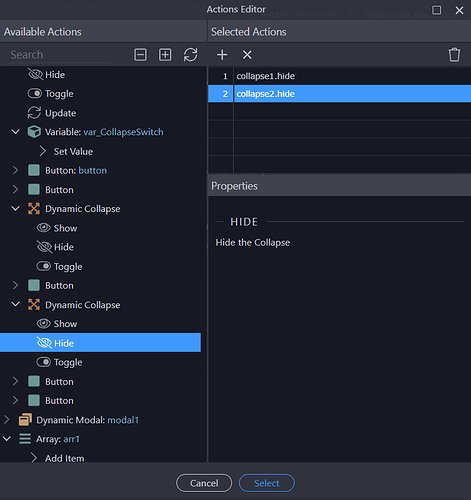471x500 pixels.
Task: Expand the Button: button tree node
Action: (x=15, y=170)
